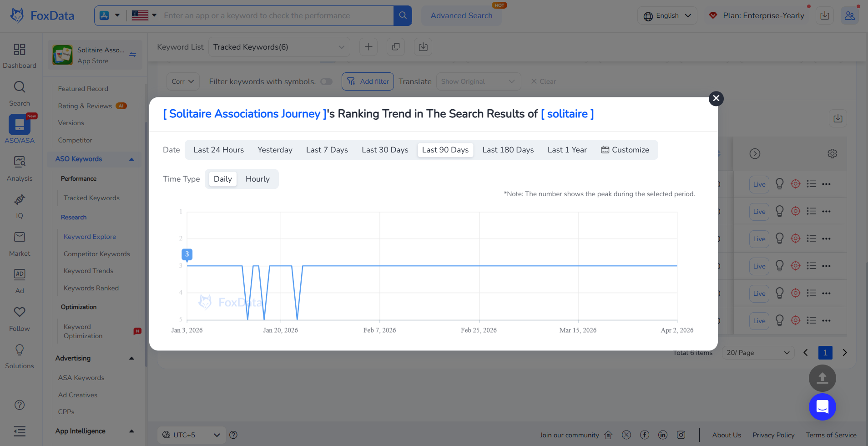
Task: Open the Market sidebar icon
Action: coord(19,243)
